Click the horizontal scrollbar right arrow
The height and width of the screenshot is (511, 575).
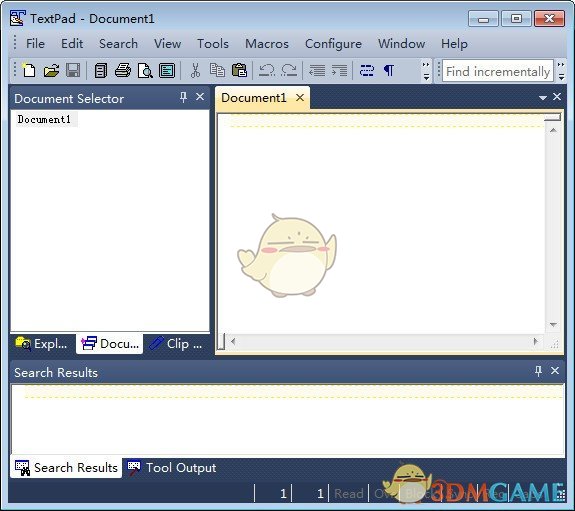(536, 342)
